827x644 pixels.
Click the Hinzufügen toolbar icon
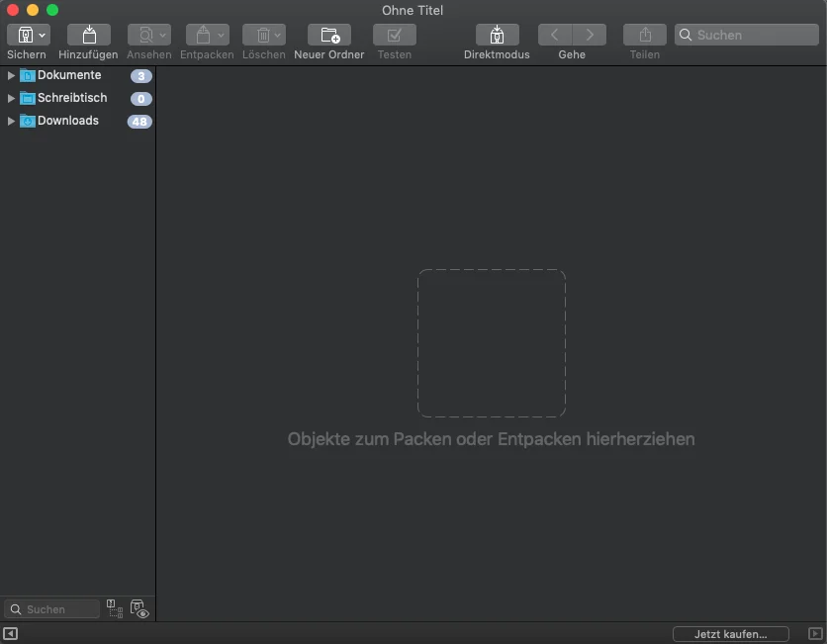(x=88, y=35)
